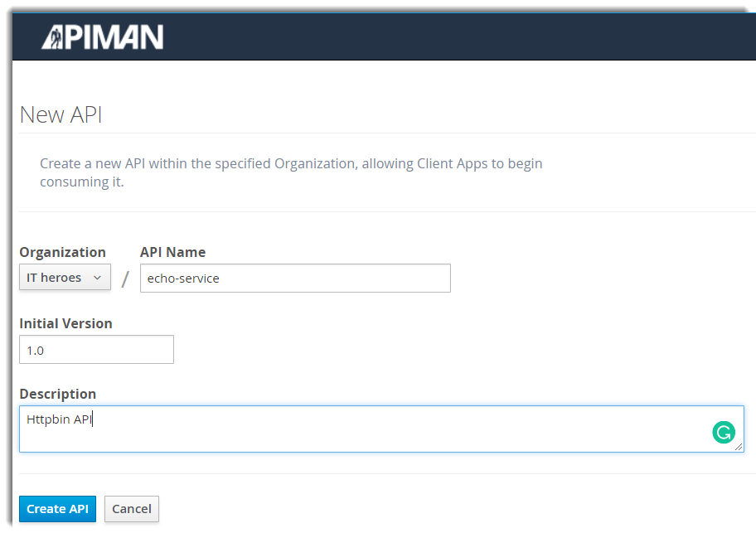Click the slash separator before API Name

coord(125,279)
